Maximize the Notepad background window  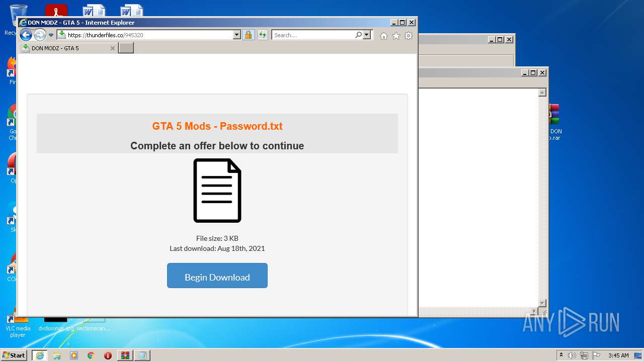pos(533,73)
